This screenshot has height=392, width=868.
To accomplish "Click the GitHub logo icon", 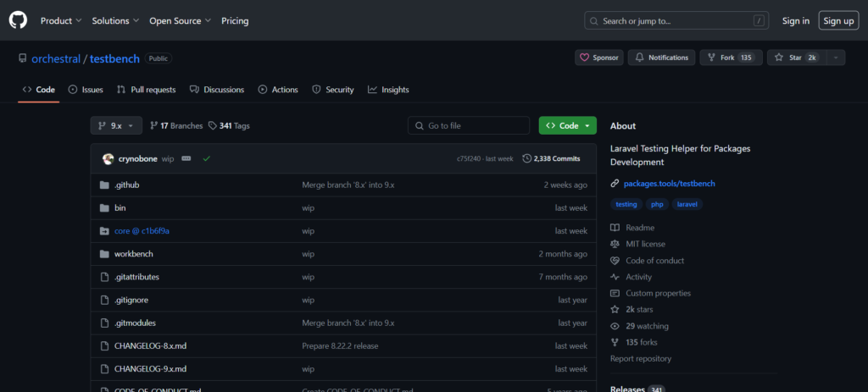I will (x=18, y=20).
